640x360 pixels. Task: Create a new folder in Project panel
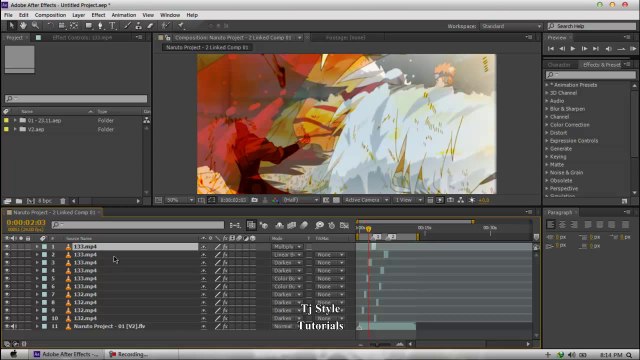(x=19, y=201)
